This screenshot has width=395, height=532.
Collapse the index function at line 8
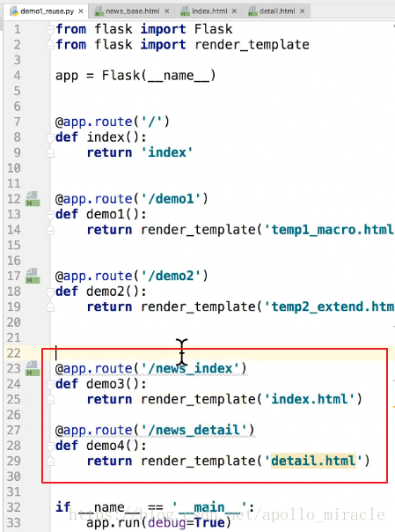click(x=50, y=137)
